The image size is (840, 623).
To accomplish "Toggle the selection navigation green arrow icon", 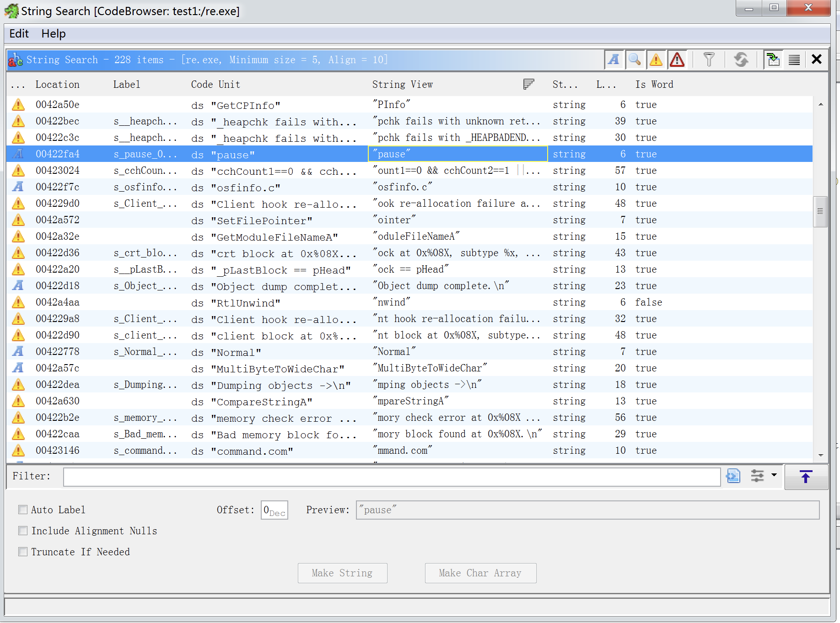I will pyautogui.click(x=773, y=59).
